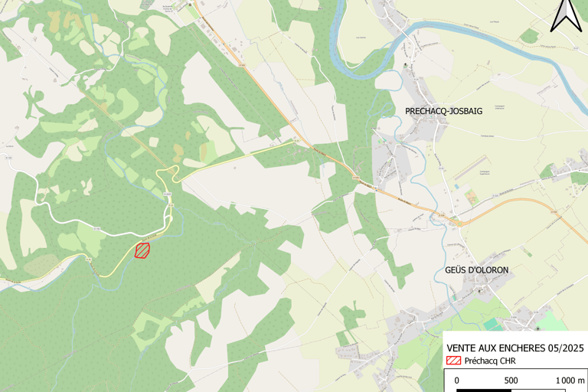Click the 500 mark on the scale bar

511,381
